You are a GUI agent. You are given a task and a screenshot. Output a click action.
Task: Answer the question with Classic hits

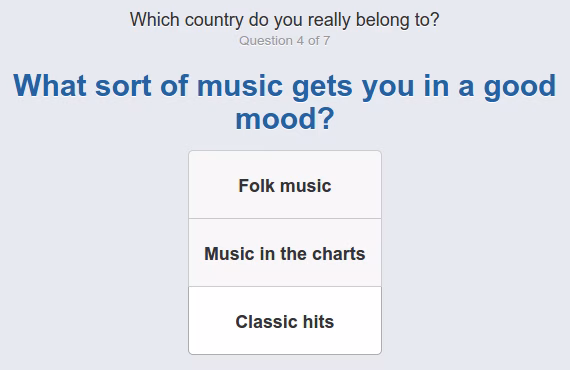click(285, 321)
